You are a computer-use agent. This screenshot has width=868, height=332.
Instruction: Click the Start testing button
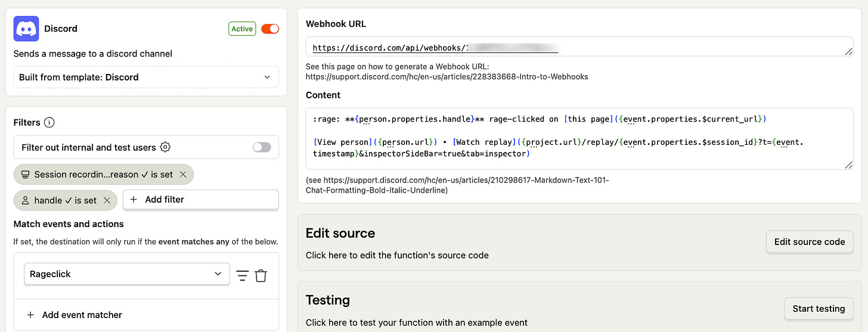tap(818, 309)
